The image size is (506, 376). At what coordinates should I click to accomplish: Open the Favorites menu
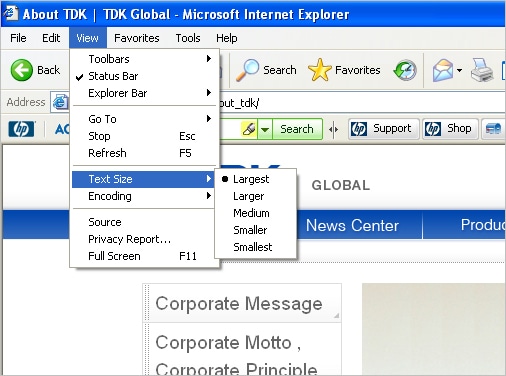(x=137, y=38)
